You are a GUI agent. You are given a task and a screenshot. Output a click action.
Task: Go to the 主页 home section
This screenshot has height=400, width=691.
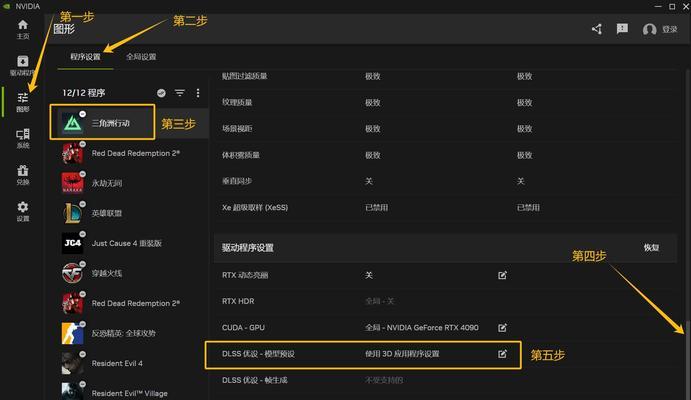pos(22,29)
